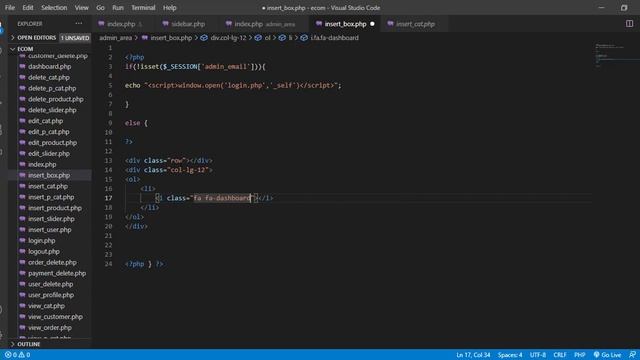Open the Help menu

point(169,8)
